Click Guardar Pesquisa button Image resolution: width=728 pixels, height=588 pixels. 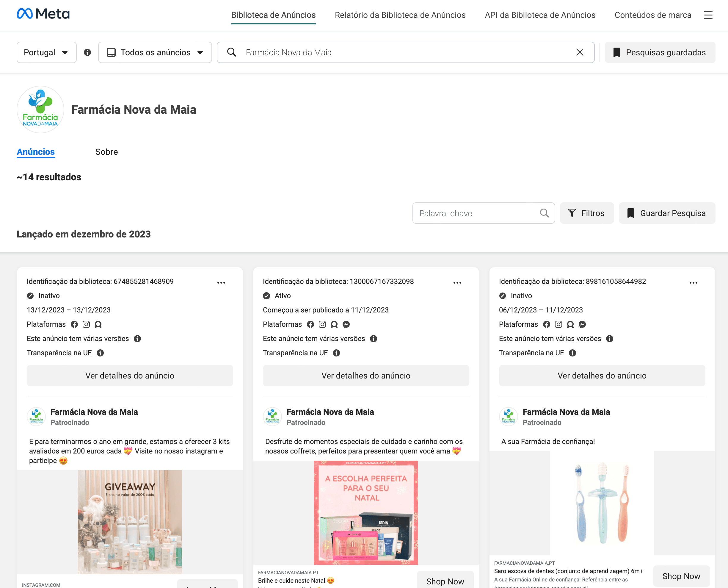pyautogui.click(x=667, y=213)
